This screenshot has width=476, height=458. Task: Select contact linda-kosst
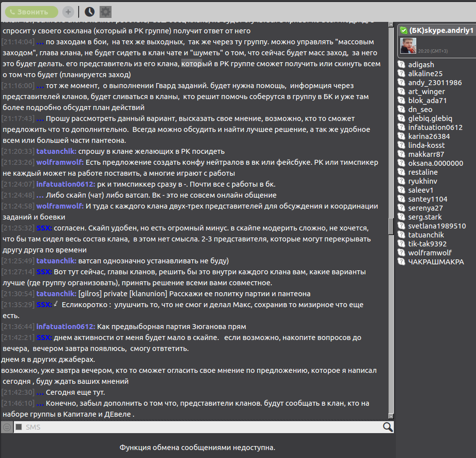pos(426,145)
